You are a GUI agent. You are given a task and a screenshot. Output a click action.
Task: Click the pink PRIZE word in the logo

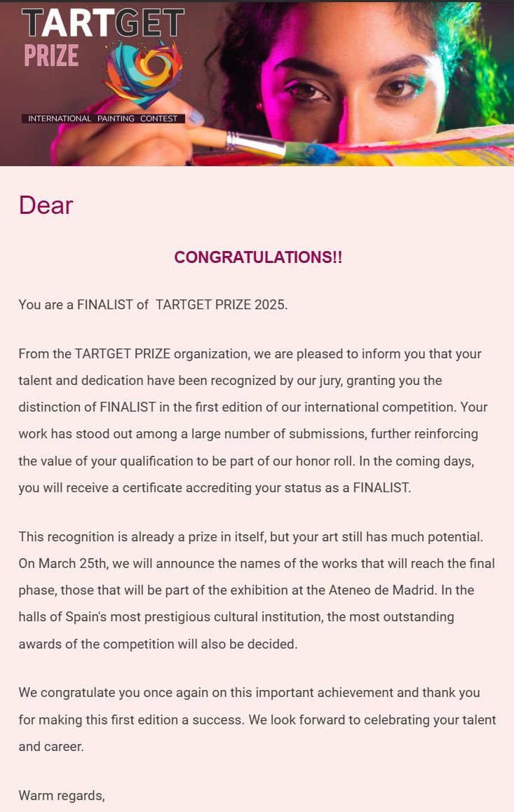tap(51, 56)
